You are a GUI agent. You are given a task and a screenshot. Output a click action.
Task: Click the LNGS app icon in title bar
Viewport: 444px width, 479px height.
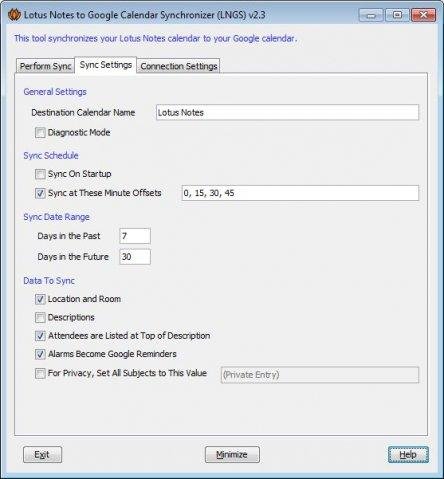(x=14, y=15)
